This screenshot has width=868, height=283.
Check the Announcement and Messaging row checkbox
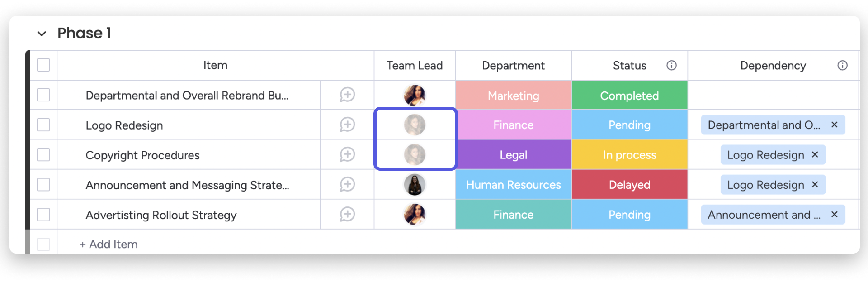point(43,184)
